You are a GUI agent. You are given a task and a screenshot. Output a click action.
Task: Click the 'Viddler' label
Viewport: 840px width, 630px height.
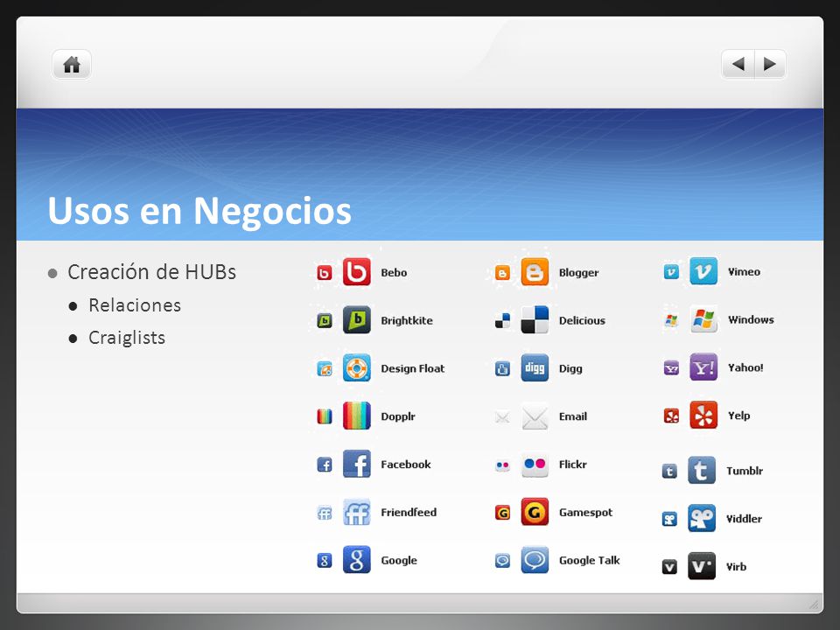click(x=744, y=519)
